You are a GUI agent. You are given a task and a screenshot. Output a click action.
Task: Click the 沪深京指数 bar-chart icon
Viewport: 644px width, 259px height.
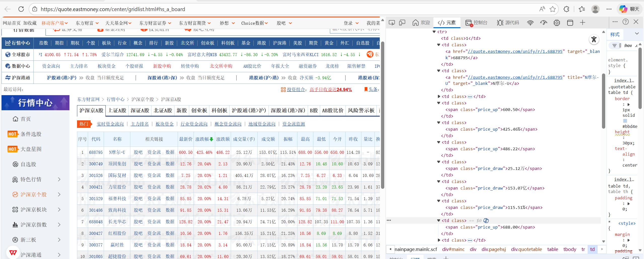point(15,224)
